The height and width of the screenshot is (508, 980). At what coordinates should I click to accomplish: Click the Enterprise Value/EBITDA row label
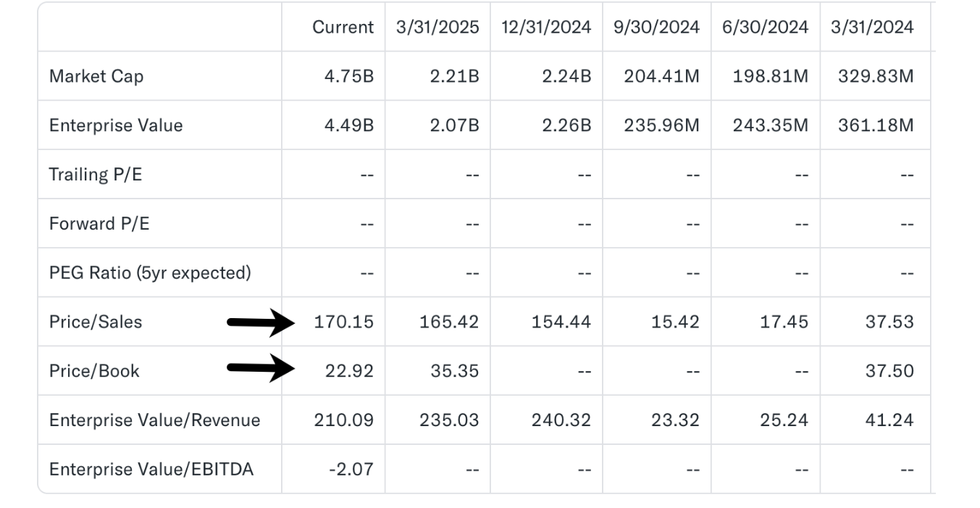point(151,469)
